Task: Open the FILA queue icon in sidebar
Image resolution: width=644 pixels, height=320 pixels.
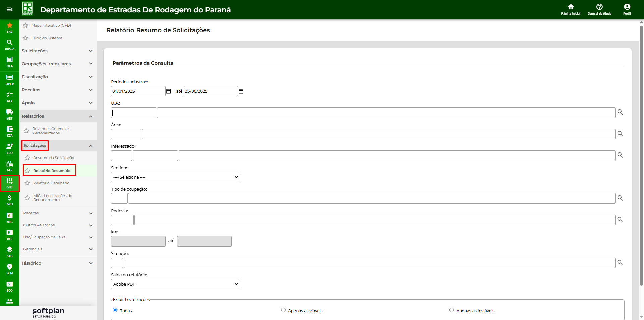Action: pyautogui.click(x=10, y=62)
